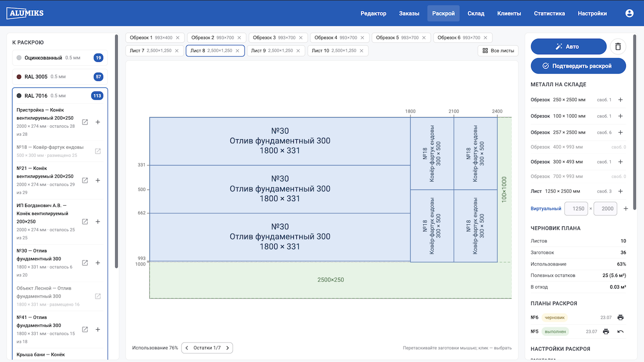Close the Лист 8 tab
Screen dimensions: 644x362
pos(237,51)
